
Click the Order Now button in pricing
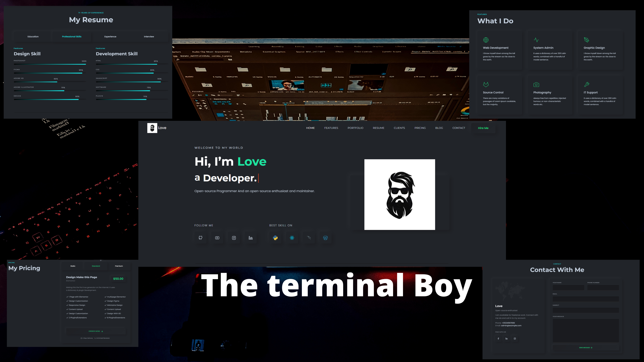pos(96,331)
